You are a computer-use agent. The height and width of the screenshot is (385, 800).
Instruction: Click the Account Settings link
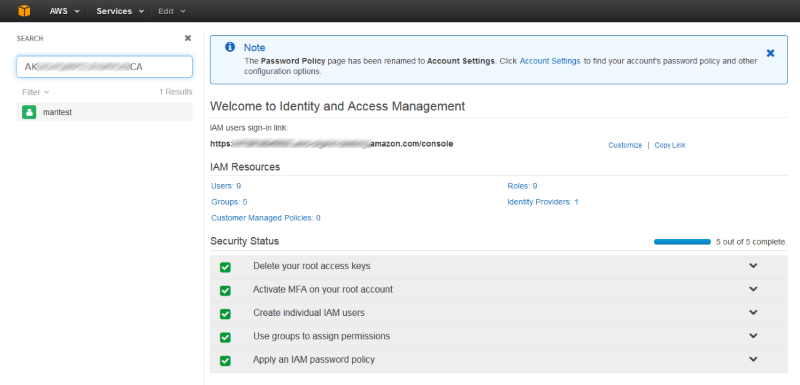(550, 61)
